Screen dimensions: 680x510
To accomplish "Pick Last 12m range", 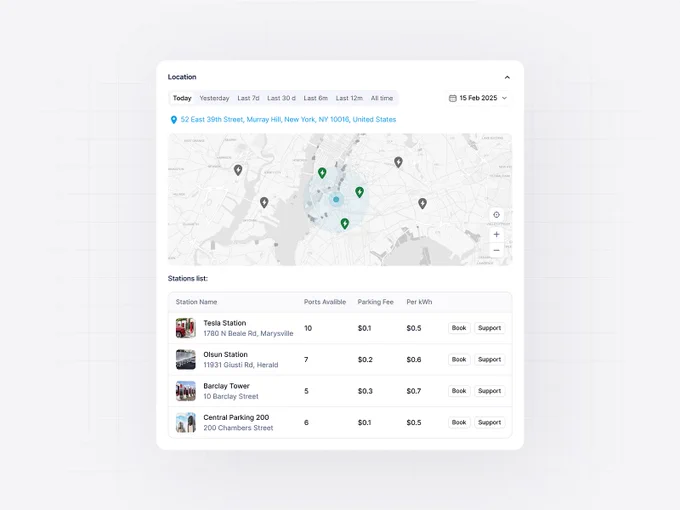I will (x=349, y=98).
